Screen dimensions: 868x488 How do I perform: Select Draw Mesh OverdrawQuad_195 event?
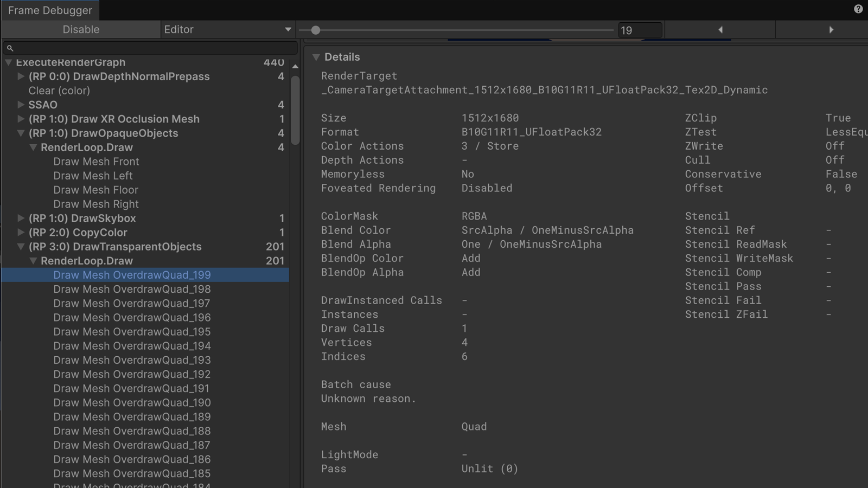(132, 332)
